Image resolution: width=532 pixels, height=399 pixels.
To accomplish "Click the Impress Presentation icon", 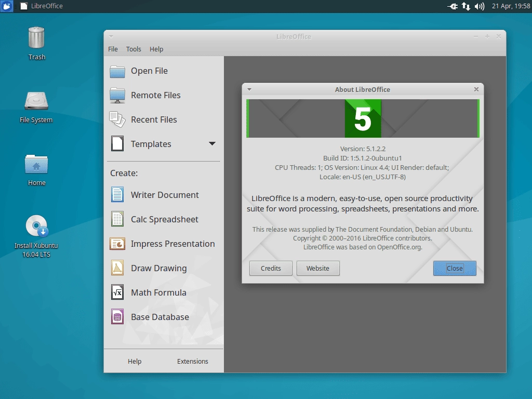I will [x=117, y=244].
